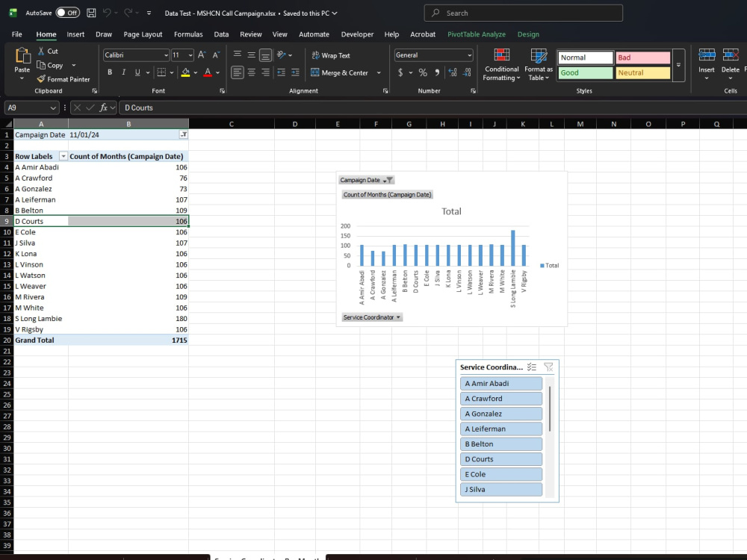This screenshot has width=747, height=560.
Task: Open the Design tab
Action: pyautogui.click(x=528, y=34)
